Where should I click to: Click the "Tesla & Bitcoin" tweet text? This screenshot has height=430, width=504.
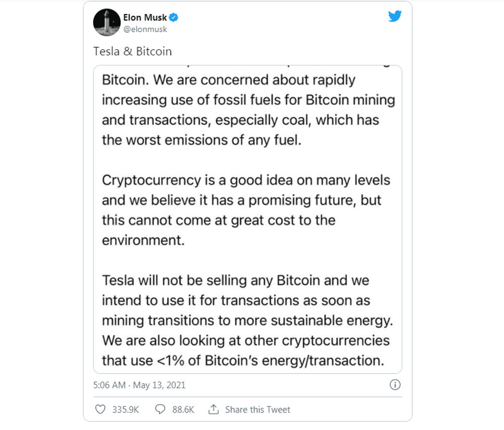(x=133, y=51)
